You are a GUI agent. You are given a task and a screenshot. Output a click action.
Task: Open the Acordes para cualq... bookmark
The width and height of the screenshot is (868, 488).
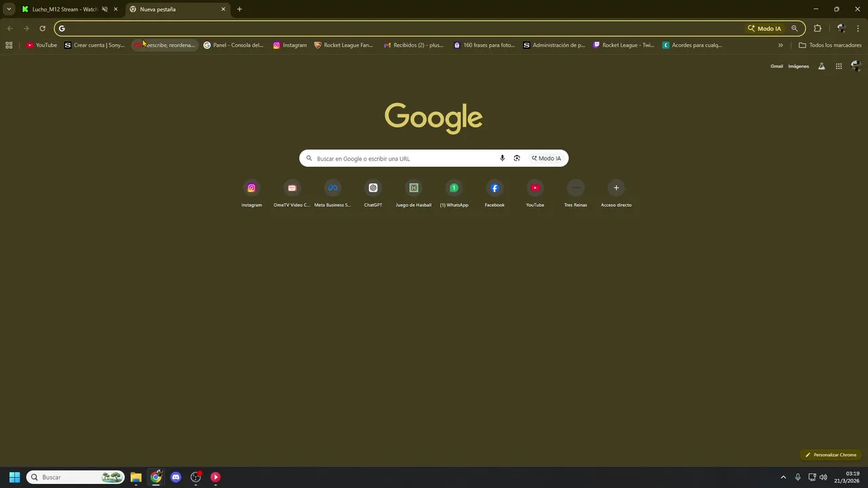tap(692, 45)
